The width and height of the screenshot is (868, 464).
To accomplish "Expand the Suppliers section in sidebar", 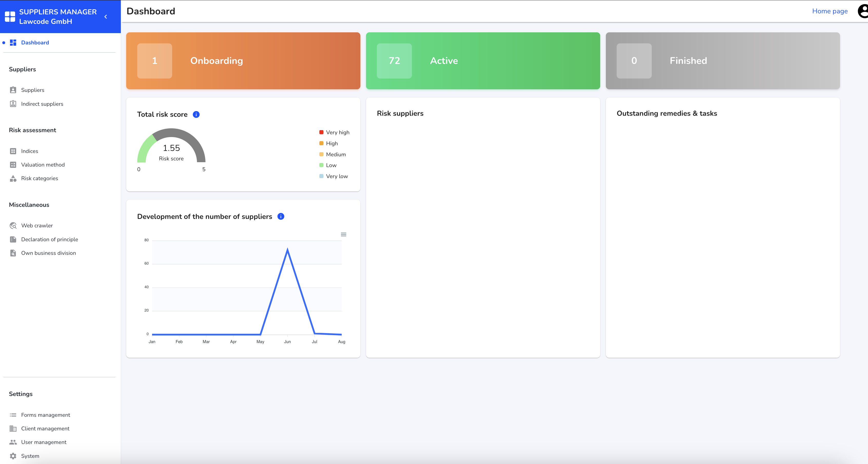I will [22, 69].
